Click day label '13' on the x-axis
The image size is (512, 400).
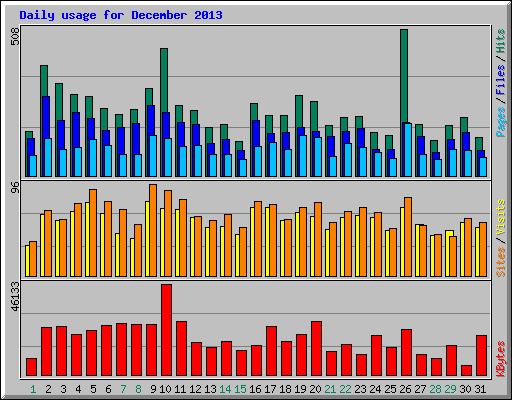pos(210,389)
